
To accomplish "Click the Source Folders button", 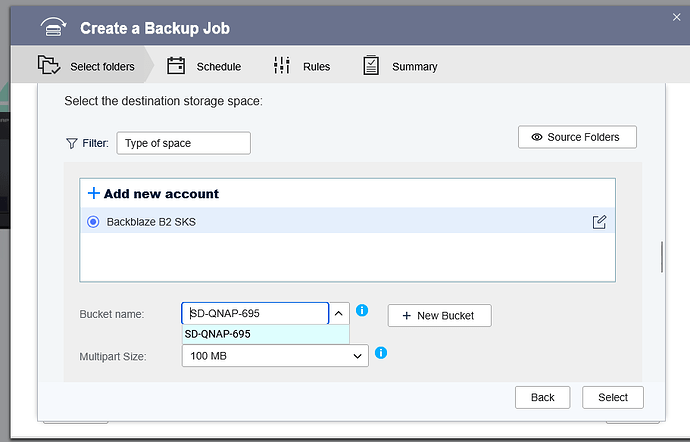I will [577, 137].
